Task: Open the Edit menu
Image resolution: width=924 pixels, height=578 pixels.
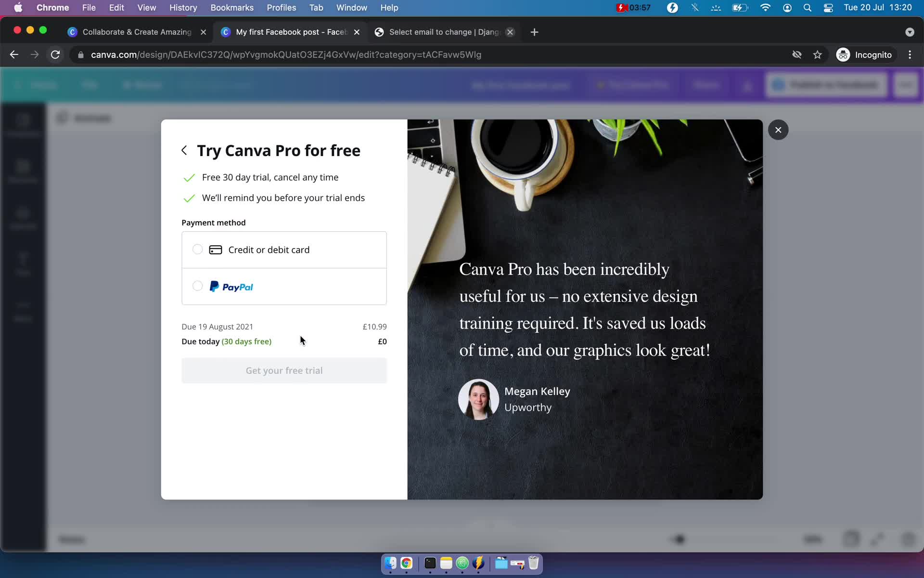Action: pos(116,8)
